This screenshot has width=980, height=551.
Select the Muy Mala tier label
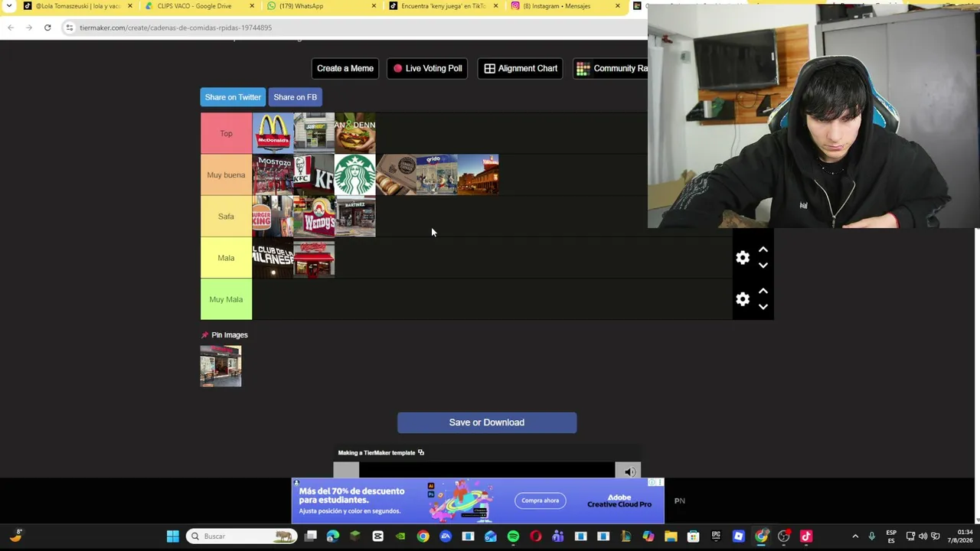226,299
